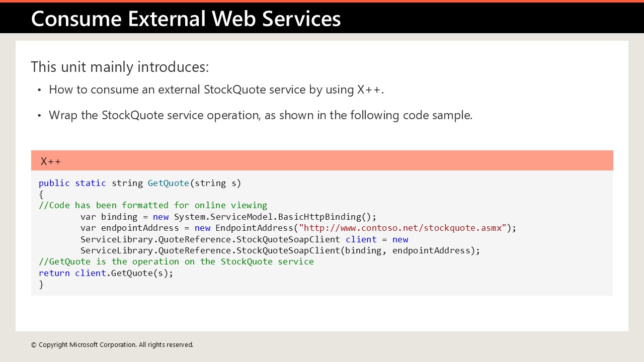The height and width of the screenshot is (362, 644).
Task: Select the first bullet about StockQuote service
Action: click(216, 89)
